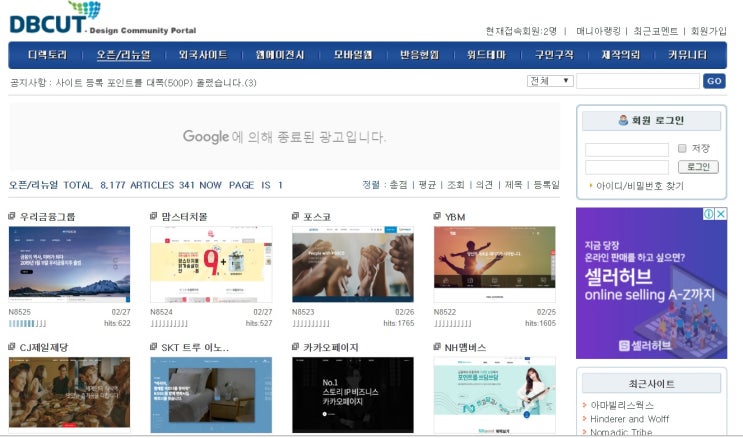The width and height of the screenshot is (743, 438).
Task: Open new-window icon beside YBM
Action: click(437, 216)
